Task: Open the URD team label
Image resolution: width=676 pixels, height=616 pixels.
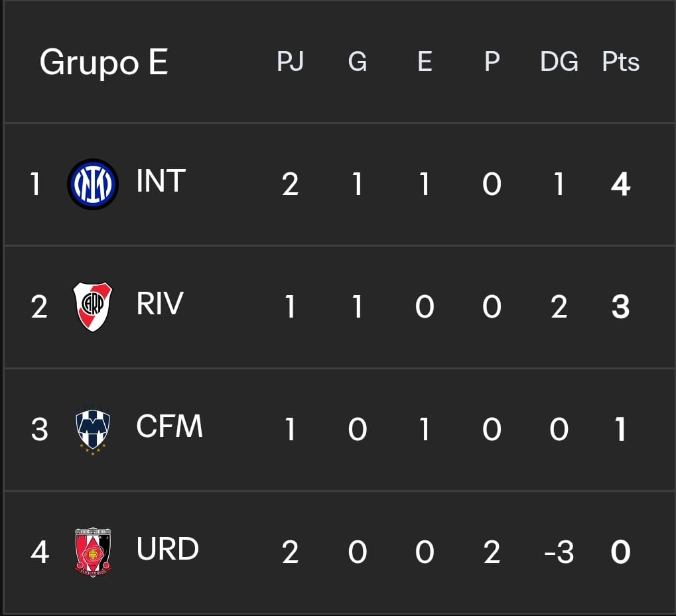Action: 168,549
